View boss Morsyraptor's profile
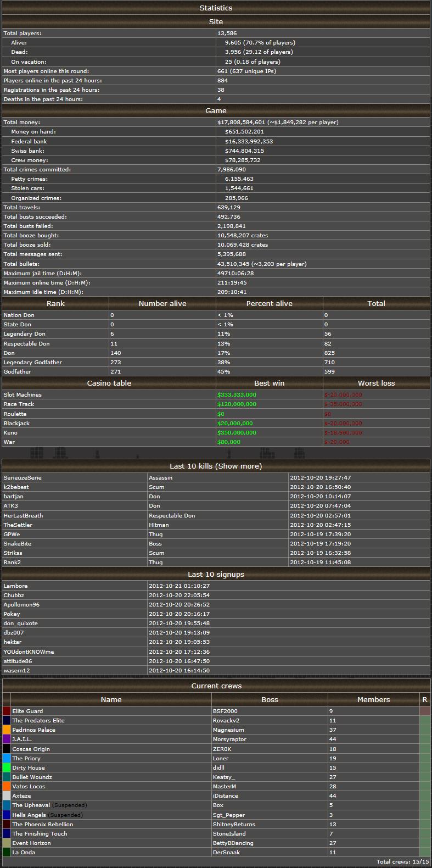The image size is (432, 868). coord(231,739)
